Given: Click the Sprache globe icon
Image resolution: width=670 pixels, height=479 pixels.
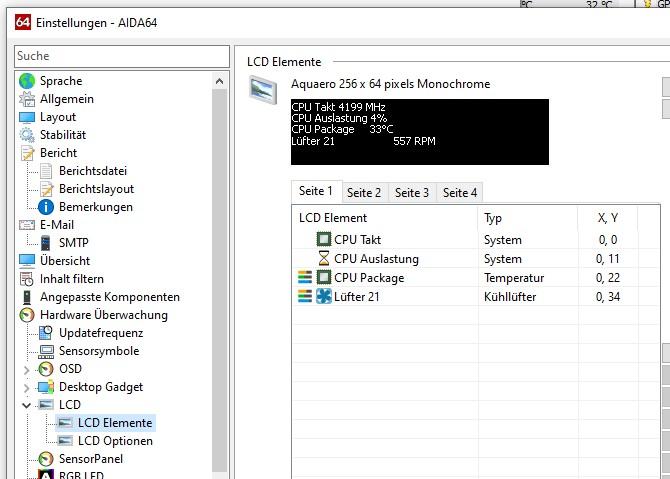Looking at the screenshot, I should point(27,81).
